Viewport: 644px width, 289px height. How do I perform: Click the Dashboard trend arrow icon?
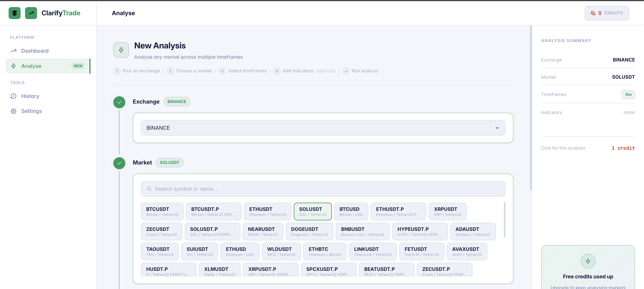[x=13, y=51]
